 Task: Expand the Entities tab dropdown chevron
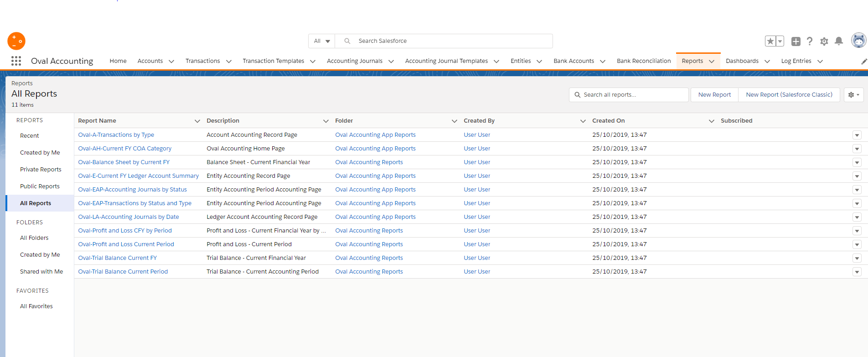tap(539, 62)
